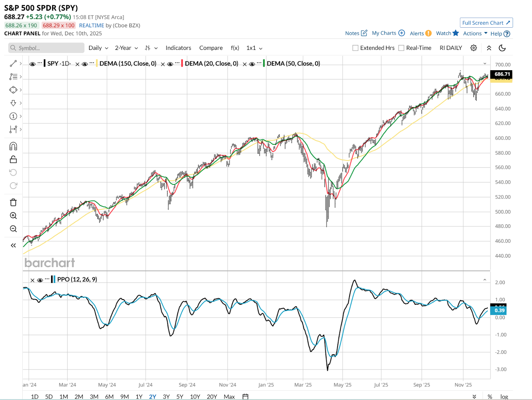532x400 pixels.
Task: Switch to dark mode moon icon
Action: coord(502,48)
